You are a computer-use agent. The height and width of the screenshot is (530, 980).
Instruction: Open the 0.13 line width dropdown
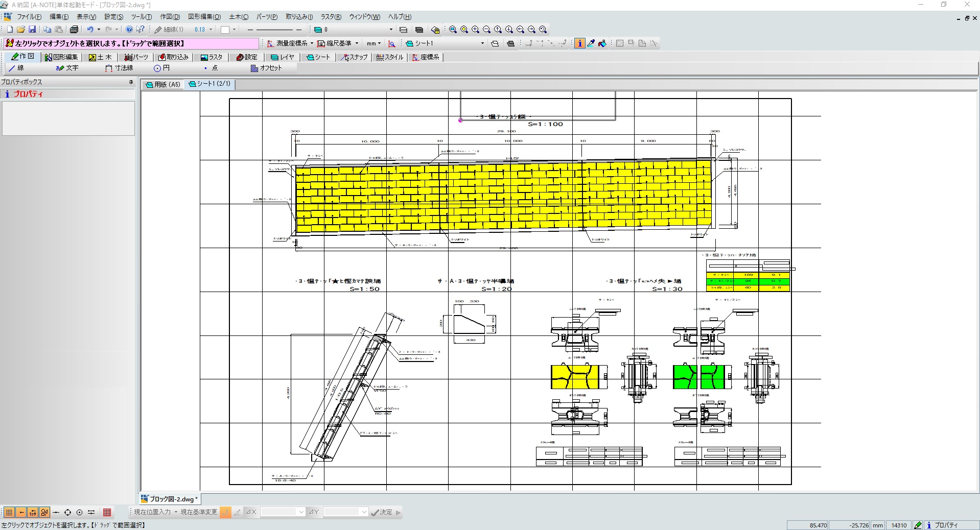(211, 30)
